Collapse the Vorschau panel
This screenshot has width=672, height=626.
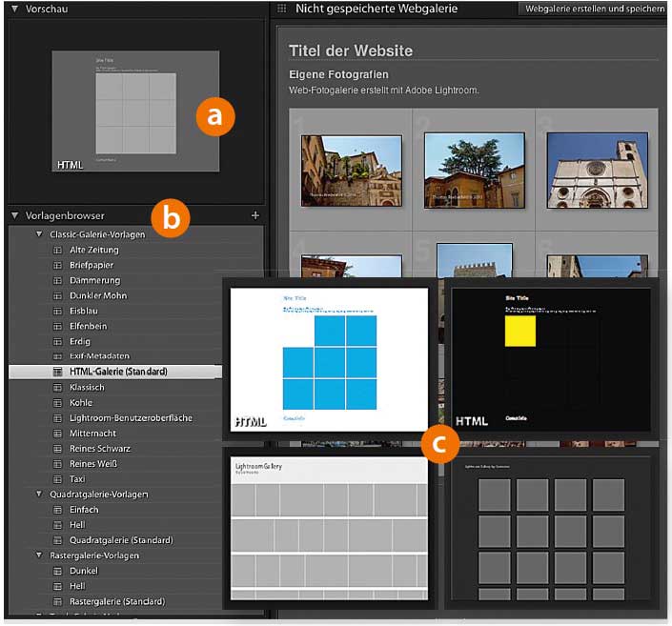pos(13,9)
